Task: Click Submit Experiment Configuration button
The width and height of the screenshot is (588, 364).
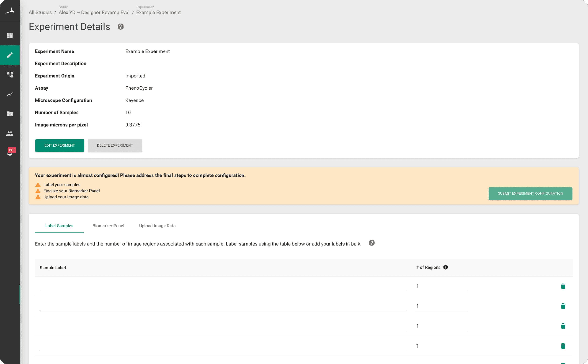Action: (530, 193)
